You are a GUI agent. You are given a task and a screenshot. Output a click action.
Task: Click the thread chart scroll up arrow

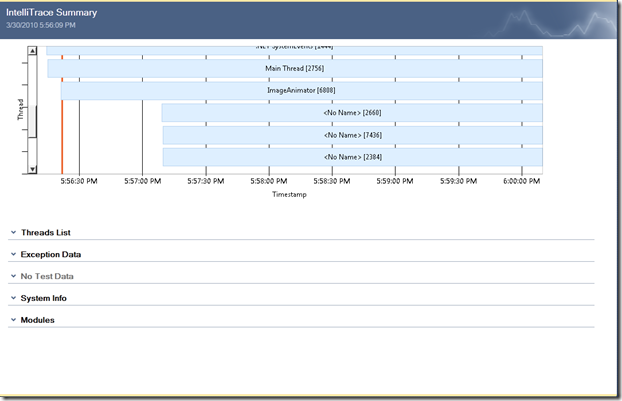tap(33, 50)
